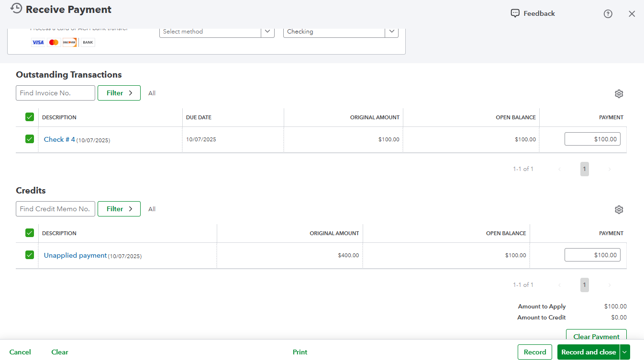Uncheck the Unapplied payment credit
Screen dimensions: 644x364
pos(29,255)
